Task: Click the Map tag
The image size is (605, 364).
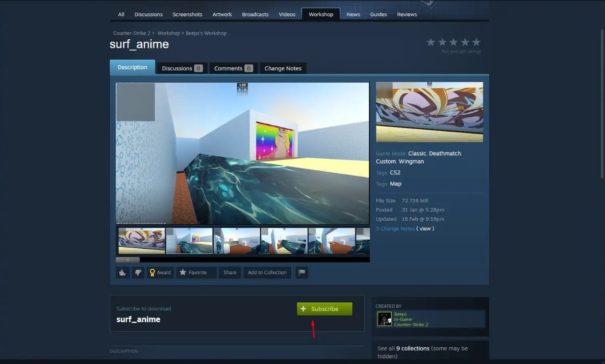Action: (395, 184)
